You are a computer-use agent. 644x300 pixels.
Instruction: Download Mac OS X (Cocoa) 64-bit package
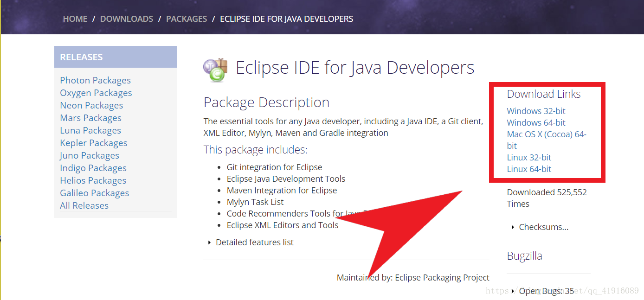click(547, 140)
